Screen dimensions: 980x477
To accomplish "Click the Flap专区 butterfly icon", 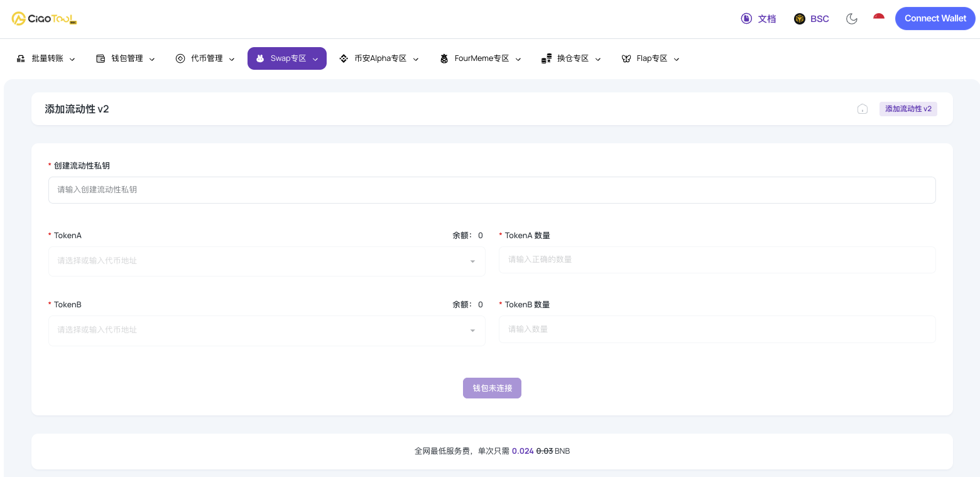I will point(626,58).
